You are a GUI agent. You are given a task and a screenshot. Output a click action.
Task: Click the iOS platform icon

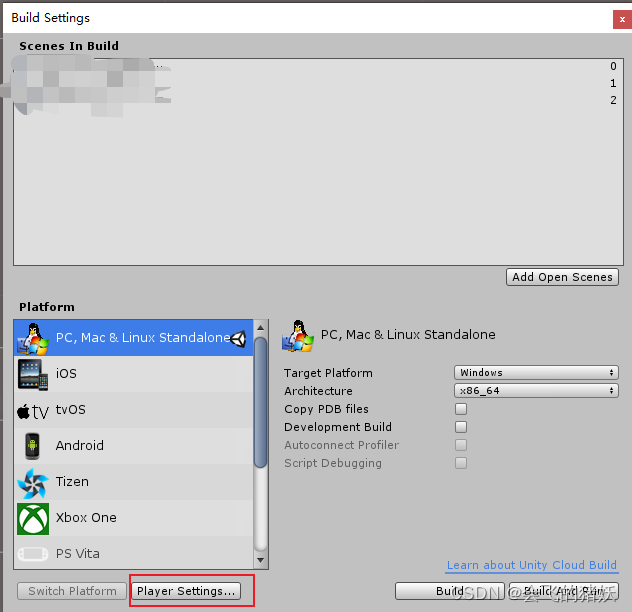coord(33,375)
